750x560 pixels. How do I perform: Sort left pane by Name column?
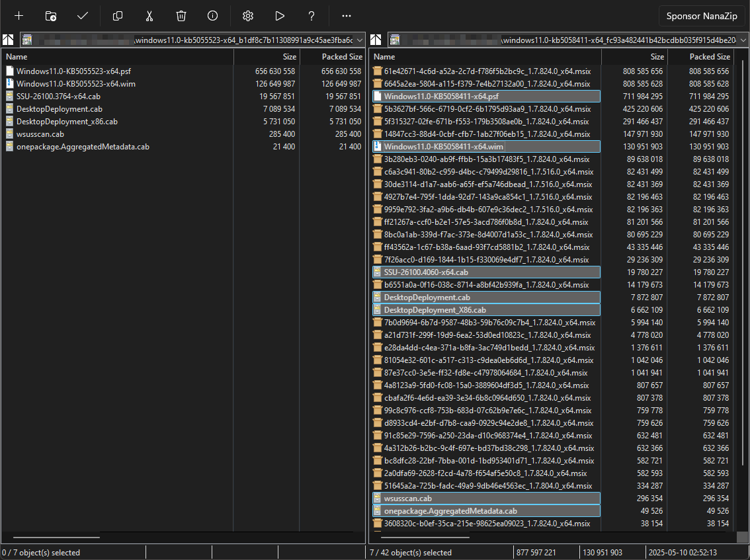click(x=118, y=56)
